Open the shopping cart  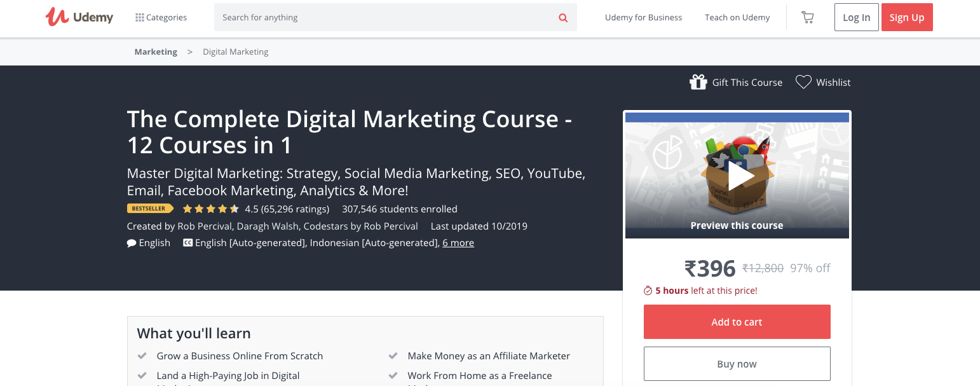(807, 17)
